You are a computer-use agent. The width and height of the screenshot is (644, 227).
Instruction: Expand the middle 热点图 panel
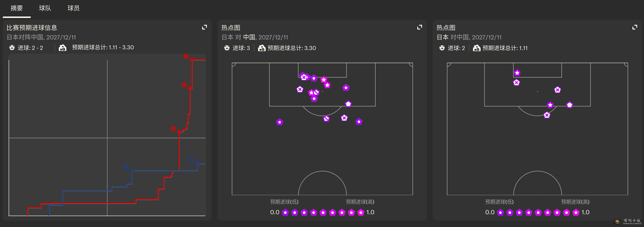[x=419, y=27]
